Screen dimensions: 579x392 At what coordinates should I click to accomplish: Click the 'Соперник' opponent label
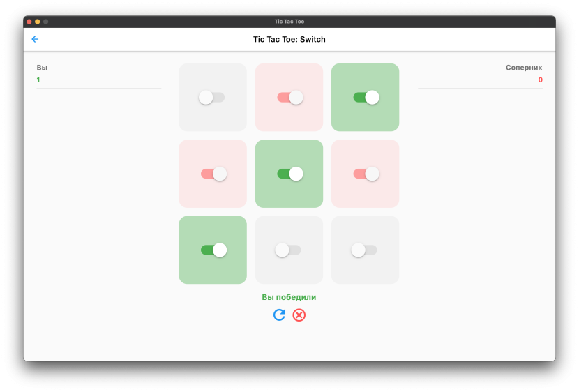(x=523, y=68)
